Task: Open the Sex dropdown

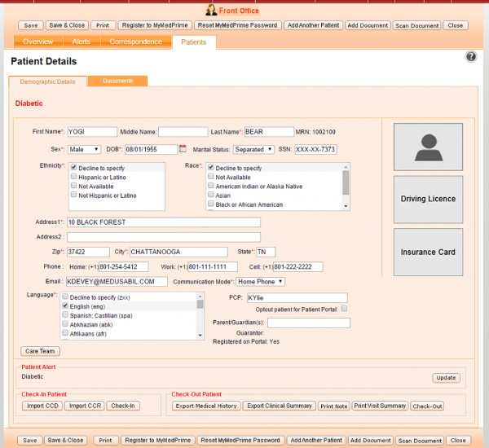Action: (x=84, y=149)
